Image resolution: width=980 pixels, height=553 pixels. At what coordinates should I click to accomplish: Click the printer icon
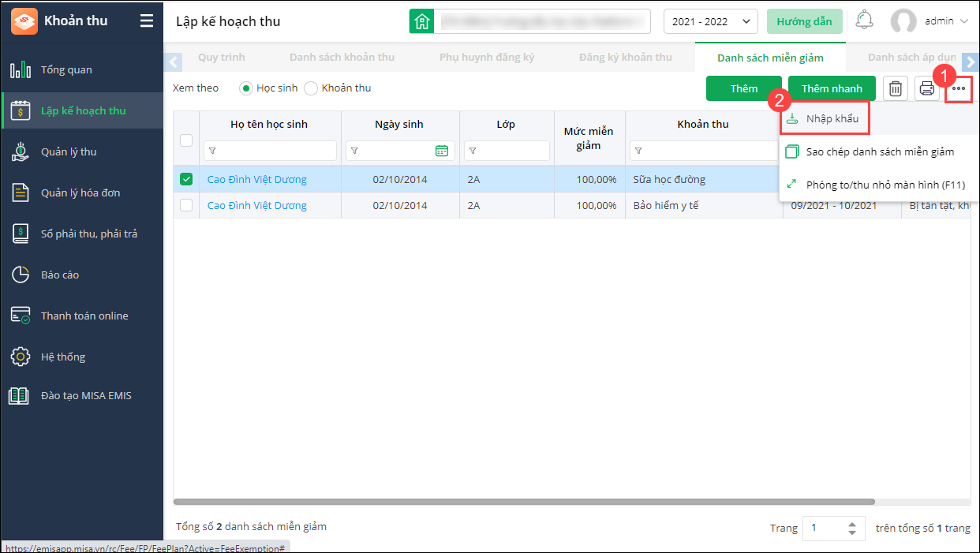pyautogui.click(x=927, y=88)
